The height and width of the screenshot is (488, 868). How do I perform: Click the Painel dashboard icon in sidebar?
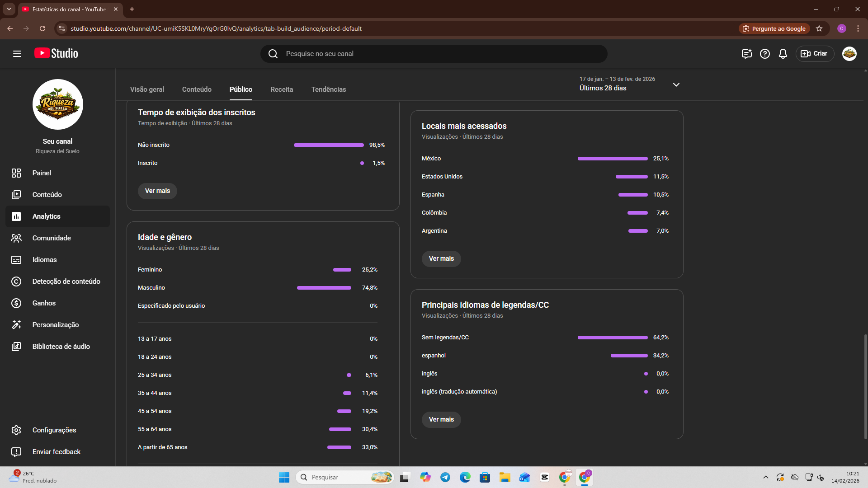pos(16,173)
